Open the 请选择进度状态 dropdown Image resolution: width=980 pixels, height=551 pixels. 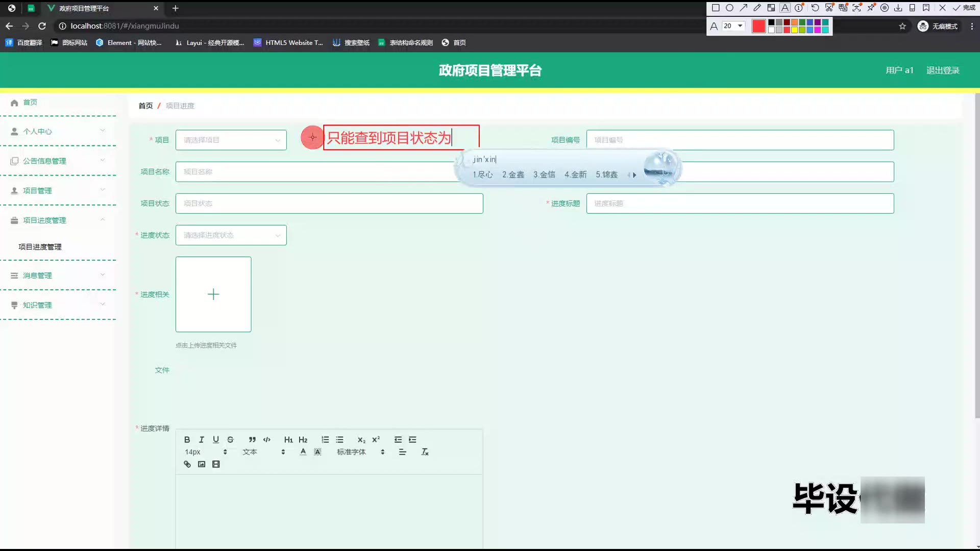click(x=231, y=235)
